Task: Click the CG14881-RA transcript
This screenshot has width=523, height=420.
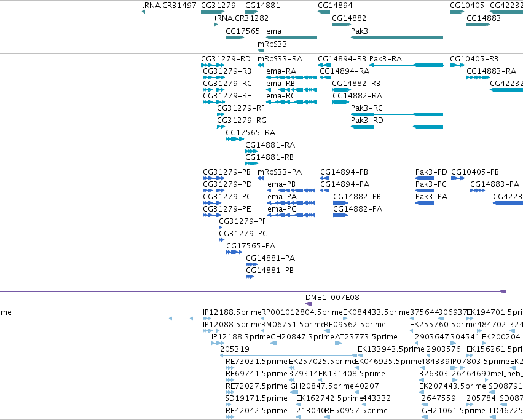Action: (251, 151)
